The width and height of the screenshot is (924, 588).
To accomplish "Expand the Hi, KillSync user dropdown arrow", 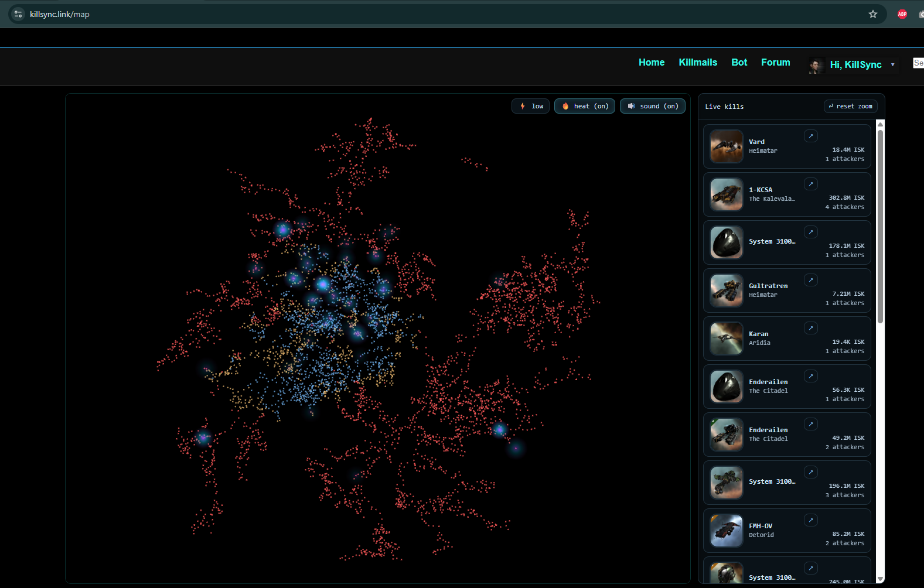I will 892,65.
